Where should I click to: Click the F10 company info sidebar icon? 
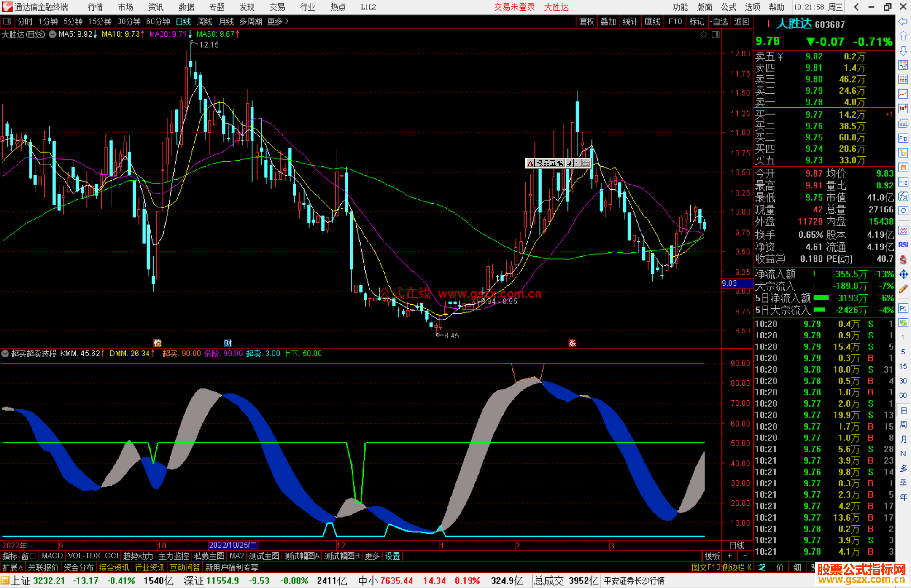click(x=903, y=138)
